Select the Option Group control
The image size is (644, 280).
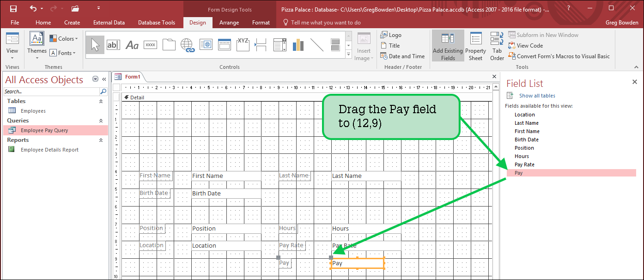243,45
